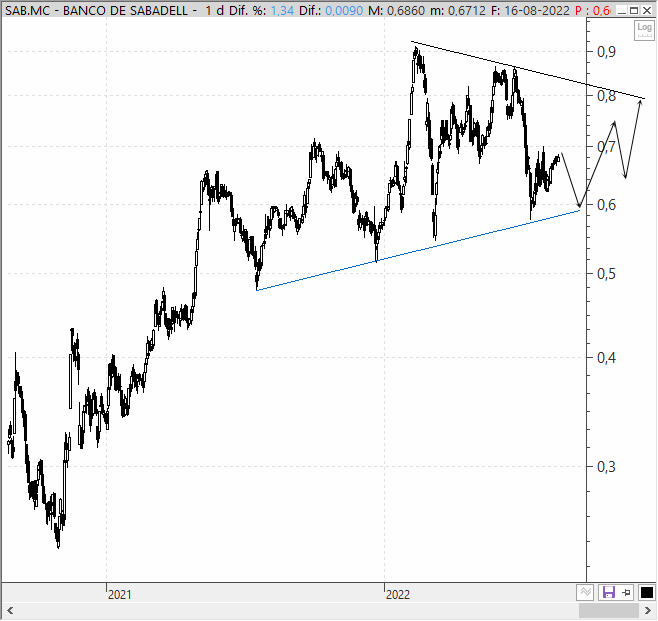The image size is (658, 621).
Task: Click the '0,4' price axis label
Action: 606,357
